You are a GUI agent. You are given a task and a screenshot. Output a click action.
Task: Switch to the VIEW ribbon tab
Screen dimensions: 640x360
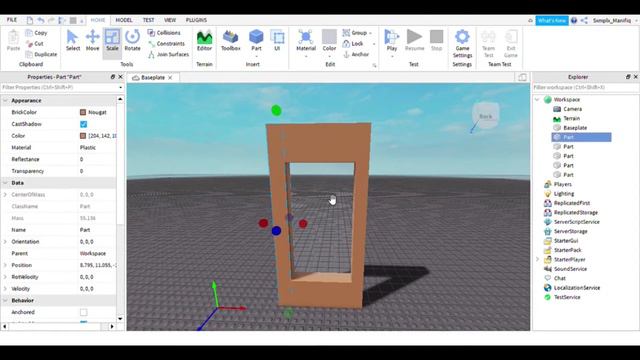[x=170, y=20]
